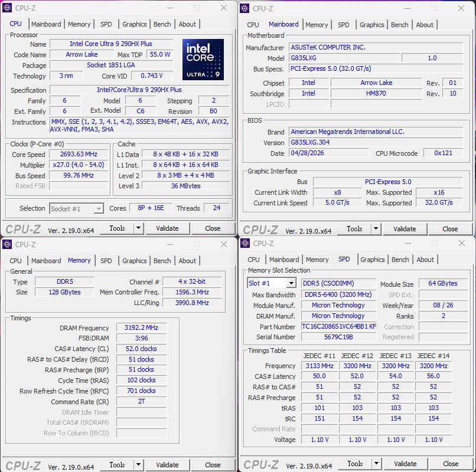476x472 pixels.
Task: Click Validate in the CPU window
Action: [167, 228]
